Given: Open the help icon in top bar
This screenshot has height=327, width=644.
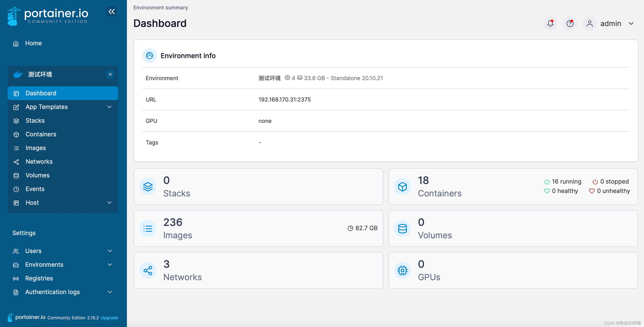Looking at the screenshot, I should (x=570, y=23).
